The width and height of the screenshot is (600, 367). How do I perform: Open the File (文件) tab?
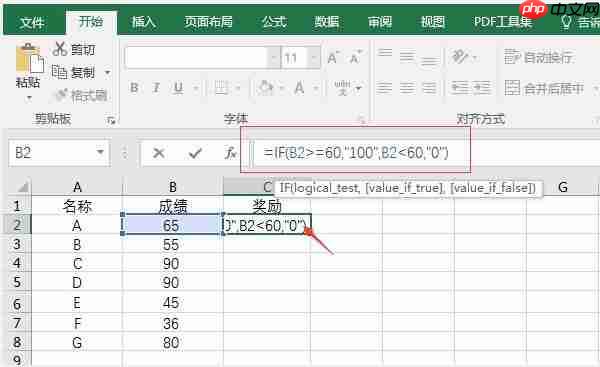(32, 23)
